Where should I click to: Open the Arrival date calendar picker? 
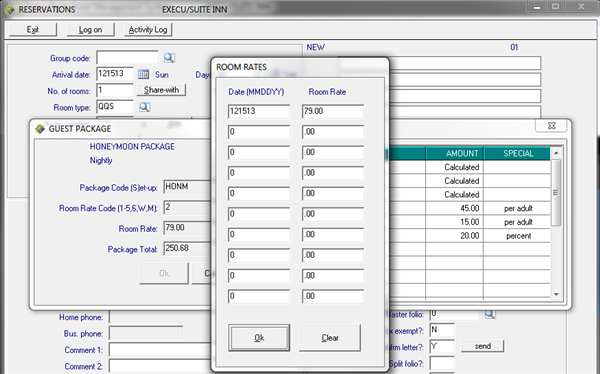click(x=143, y=74)
